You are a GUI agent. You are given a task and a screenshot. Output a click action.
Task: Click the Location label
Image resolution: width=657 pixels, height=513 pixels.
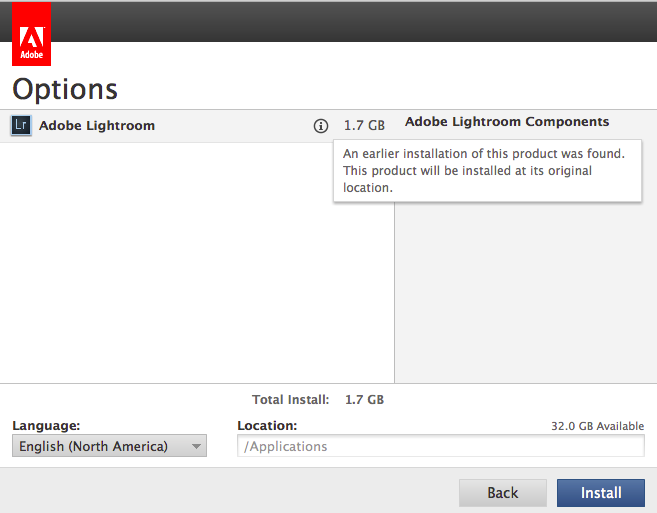click(267, 425)
